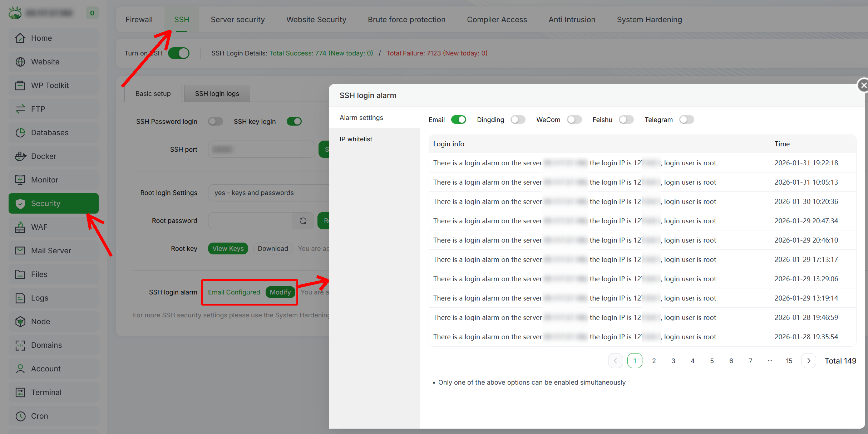Click the Cron clock icon
Screen dimensions: 868x434
point(20,416)
